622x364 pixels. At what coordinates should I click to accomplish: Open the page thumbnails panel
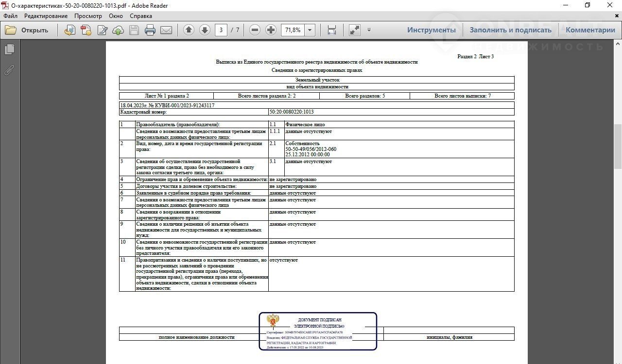9,50
